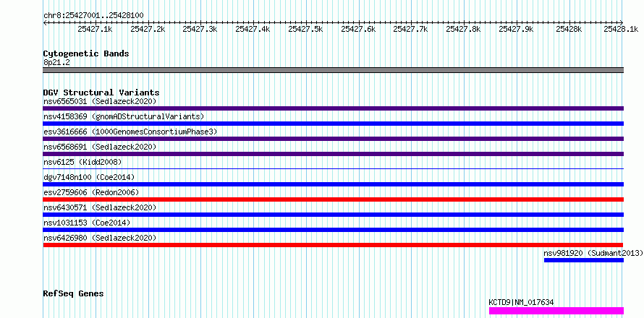
Task: Select the nsv4158369 blue variant bar
Action: point(334,124)
